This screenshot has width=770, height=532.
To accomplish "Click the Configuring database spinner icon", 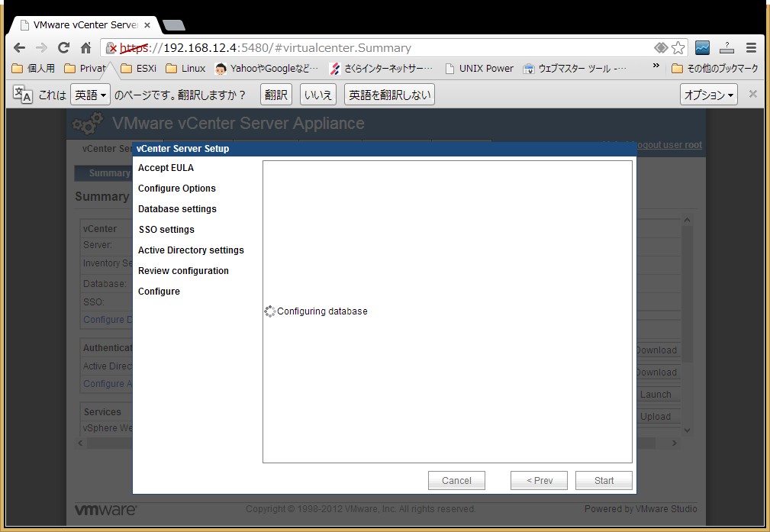I will point(269,311).
